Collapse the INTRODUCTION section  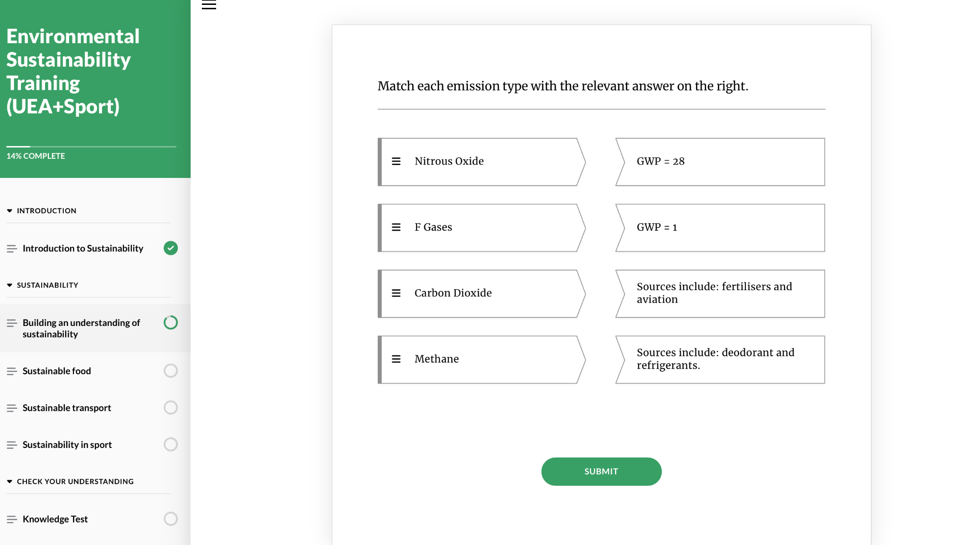(x=42, y=211)
